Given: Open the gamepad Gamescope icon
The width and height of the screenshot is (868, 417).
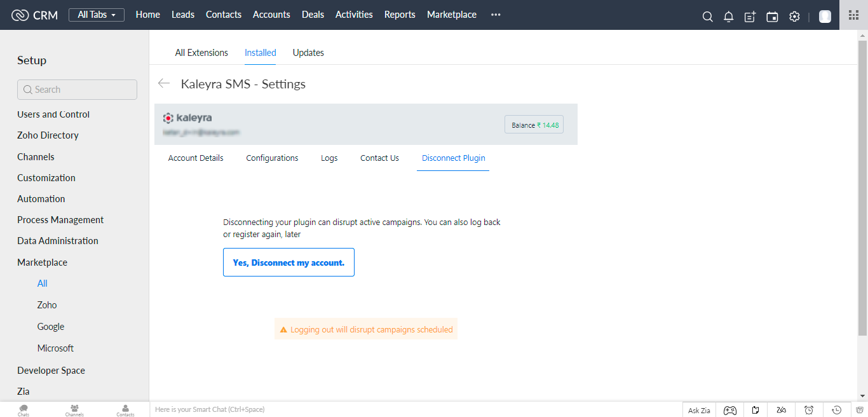Looking at the screenshot, I should pyautogui.click(x=730, y=410).
